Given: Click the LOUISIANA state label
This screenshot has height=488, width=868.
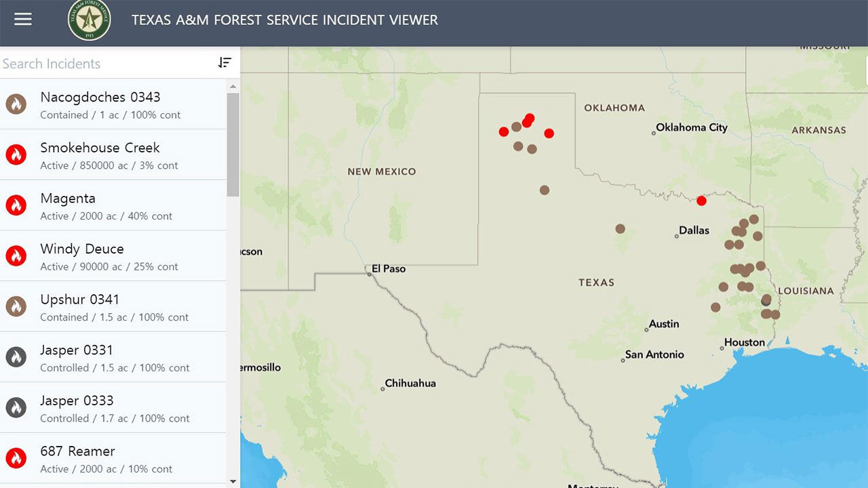Looking at the screenshot, I should tap(806, 291).
